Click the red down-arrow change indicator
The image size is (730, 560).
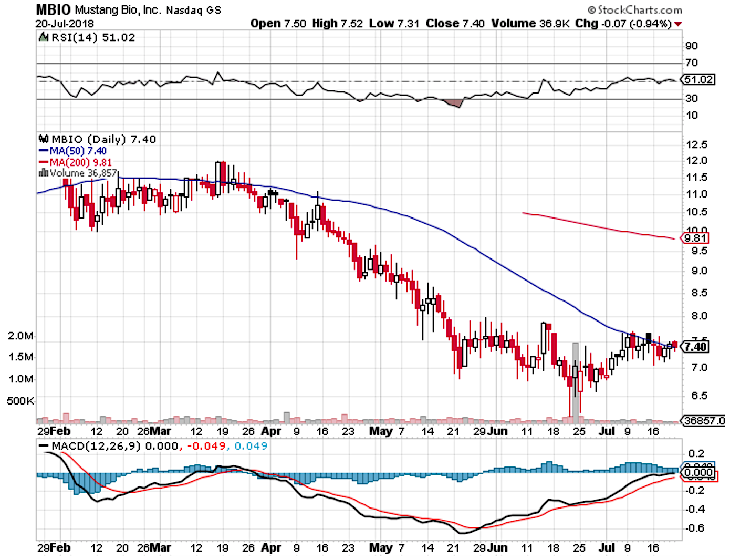tap(678, 24)
